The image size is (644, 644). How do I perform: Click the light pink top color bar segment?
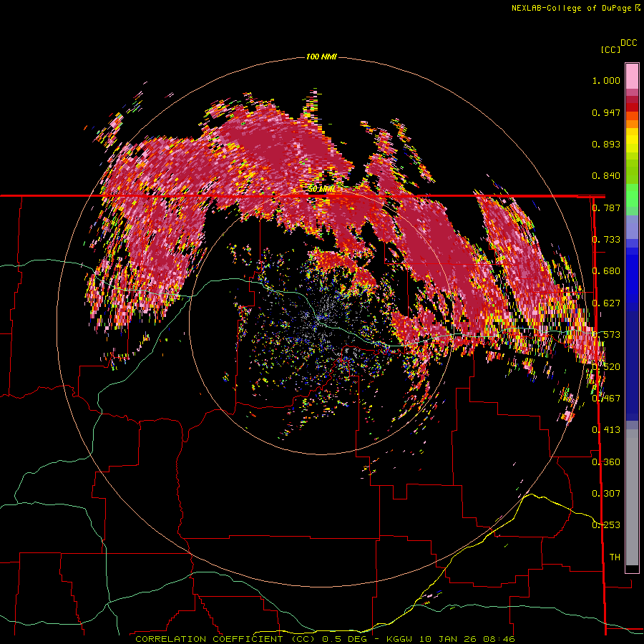coord(632,76)
